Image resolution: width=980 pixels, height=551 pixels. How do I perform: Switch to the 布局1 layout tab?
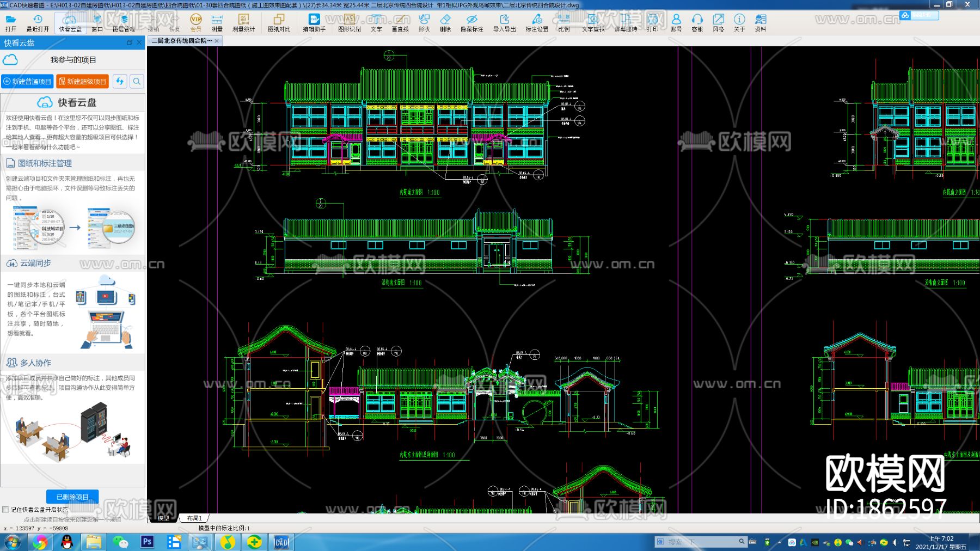click(194, 518)
